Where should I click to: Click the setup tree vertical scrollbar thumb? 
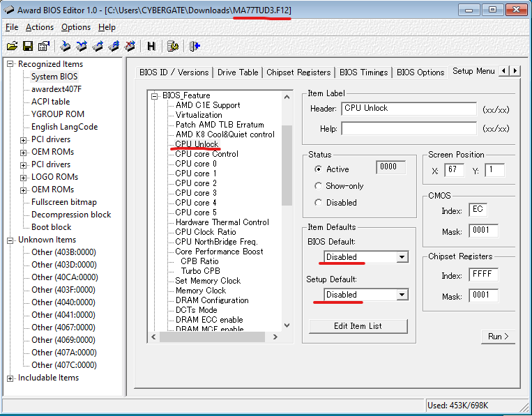tap(287, 165)
